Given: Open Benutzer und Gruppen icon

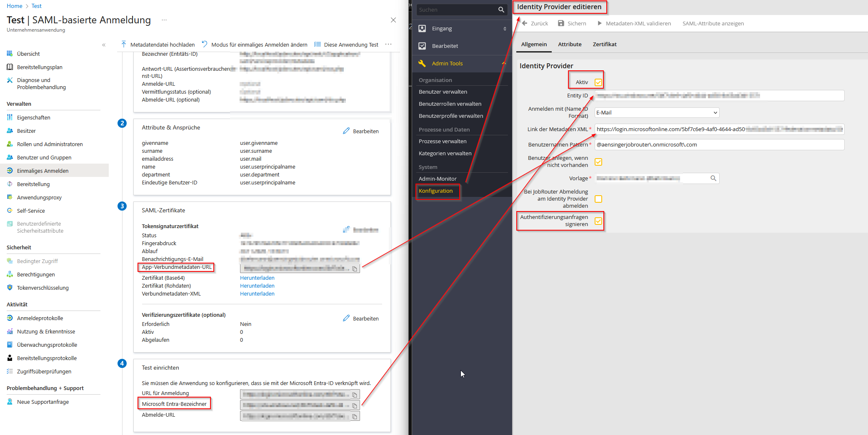Looking at the screenshot, I should 10,157.
